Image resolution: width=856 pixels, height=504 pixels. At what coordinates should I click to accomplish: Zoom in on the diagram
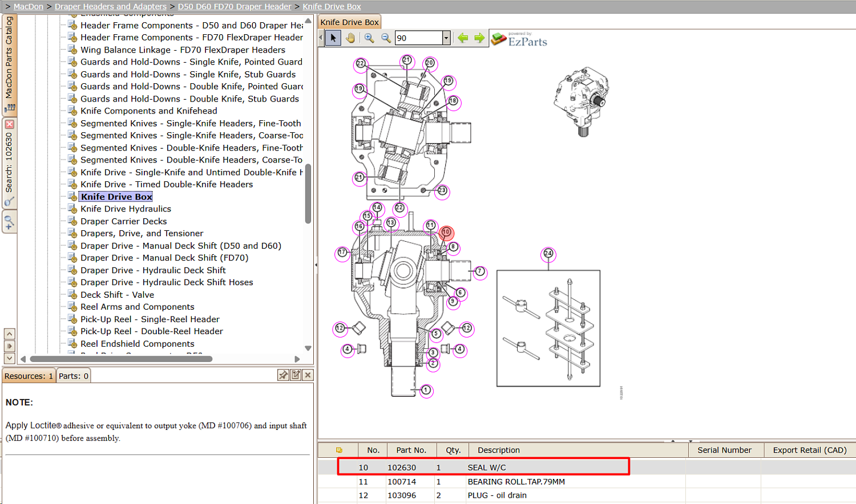coord(369,38)
